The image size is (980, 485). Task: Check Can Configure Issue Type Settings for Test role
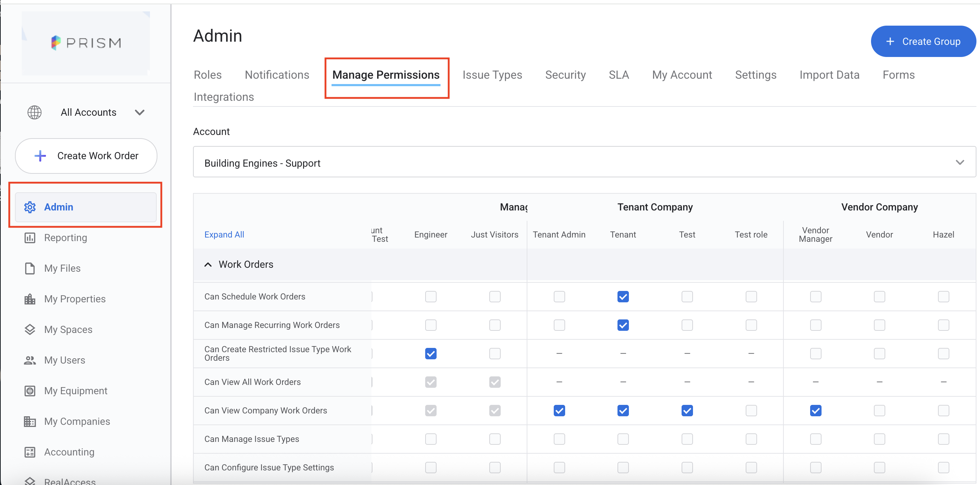click(x=751, y=468)
